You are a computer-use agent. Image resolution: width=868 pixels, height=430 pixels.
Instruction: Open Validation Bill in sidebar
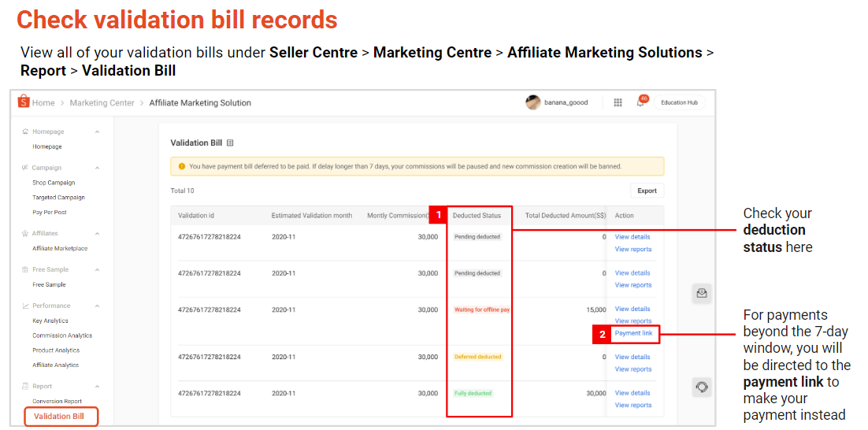(59, 416)
